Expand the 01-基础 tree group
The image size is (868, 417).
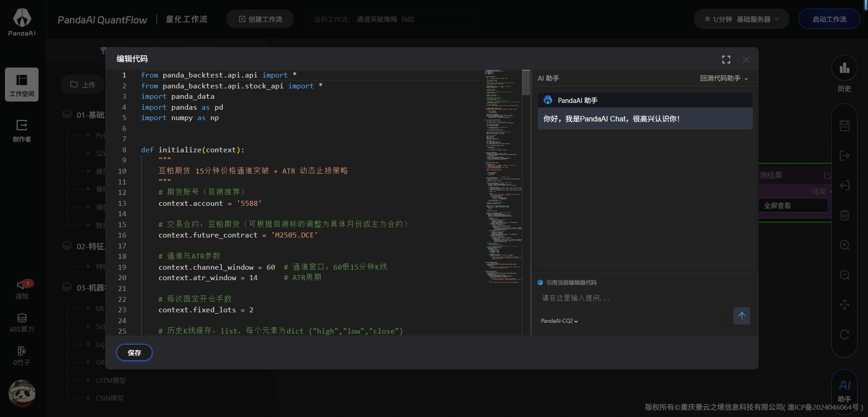tap(91, 115)
